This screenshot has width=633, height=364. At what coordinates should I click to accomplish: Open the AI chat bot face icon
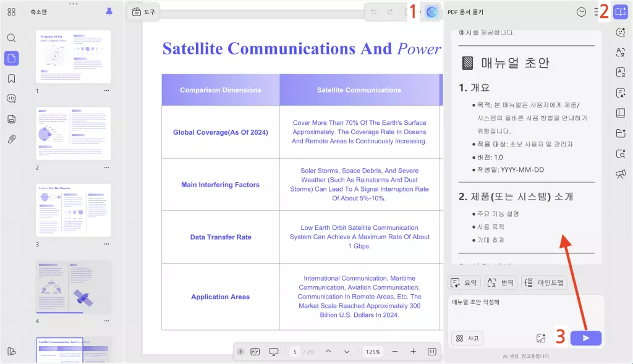tap(621, 32)
